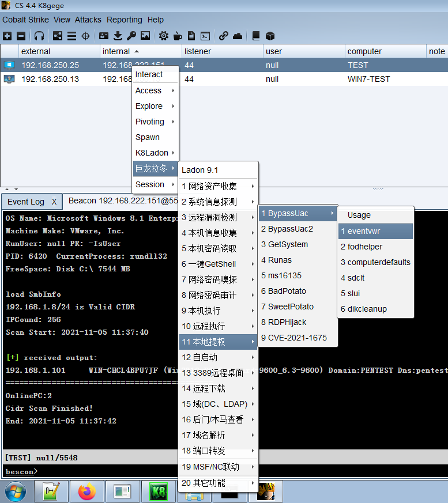Choose 5 slui bypass method

tap(375, 293)
